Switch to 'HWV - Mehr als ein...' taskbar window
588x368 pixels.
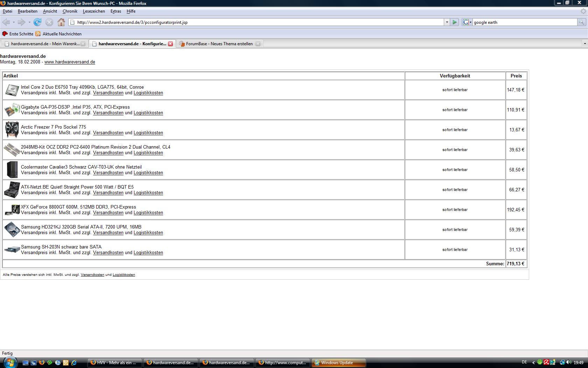(x=114, y=363)
